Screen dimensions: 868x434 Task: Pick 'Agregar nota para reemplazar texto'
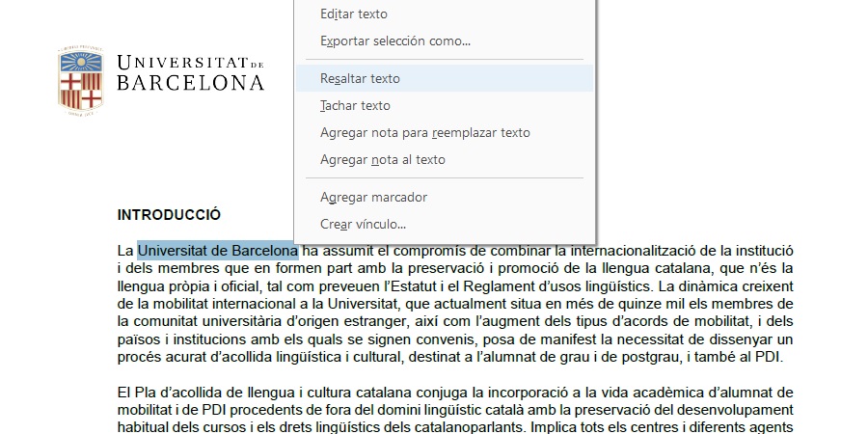pos(424,133)
